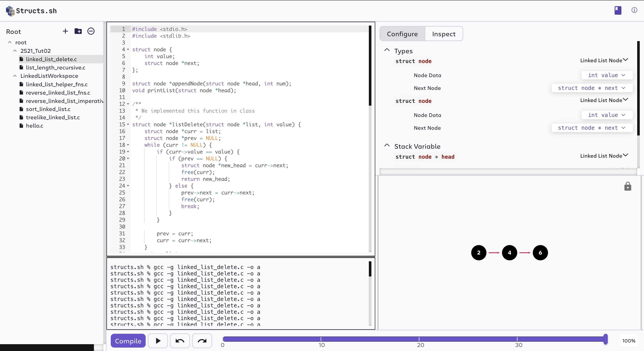The image size is (644, 351).
Task: Click the timeline slider handle
Action: tap(605, 339)
